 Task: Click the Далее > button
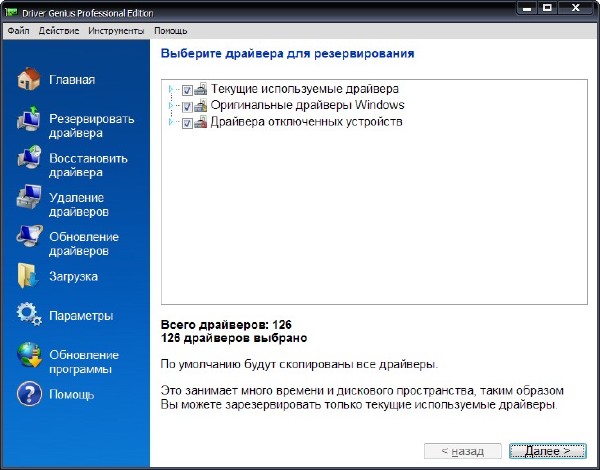[547, 451]
